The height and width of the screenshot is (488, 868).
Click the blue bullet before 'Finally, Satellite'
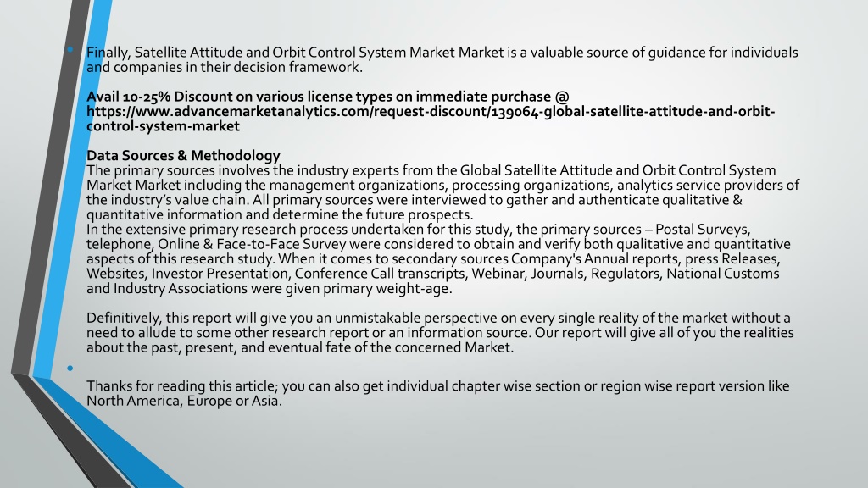[x=70, y=49]
